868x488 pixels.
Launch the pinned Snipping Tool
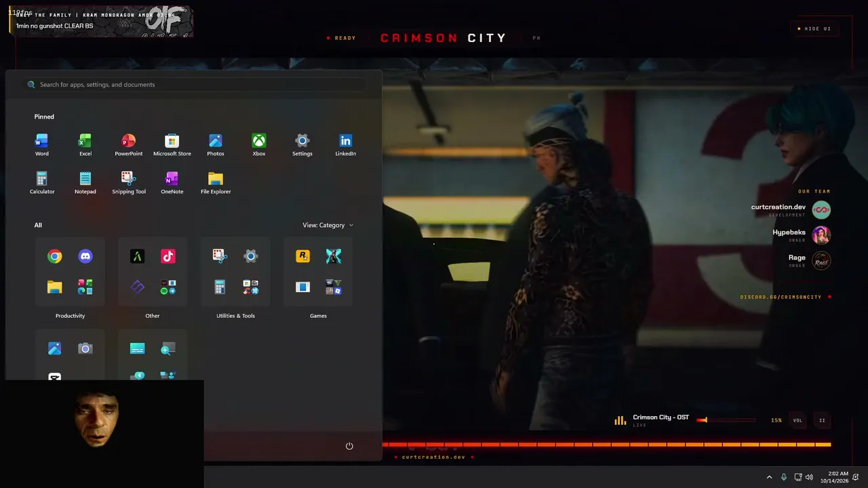pyautogui.click(x=128, y=183)
